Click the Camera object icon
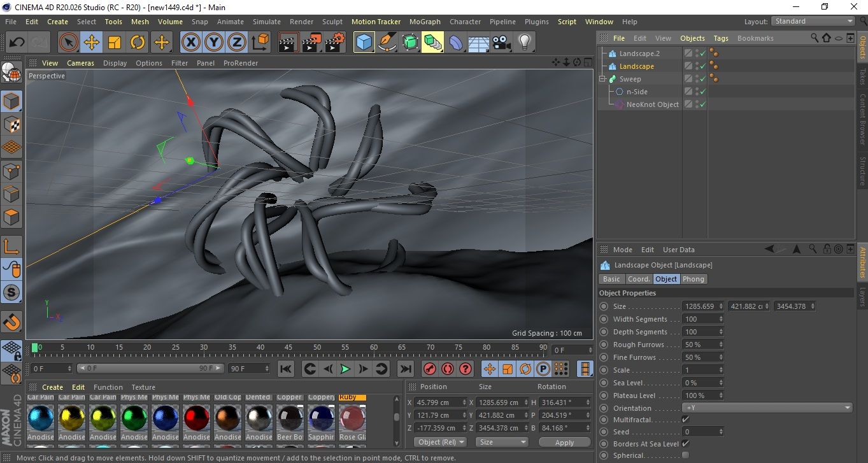This screenshot has width=868, height=463. (x=501, y=43)
